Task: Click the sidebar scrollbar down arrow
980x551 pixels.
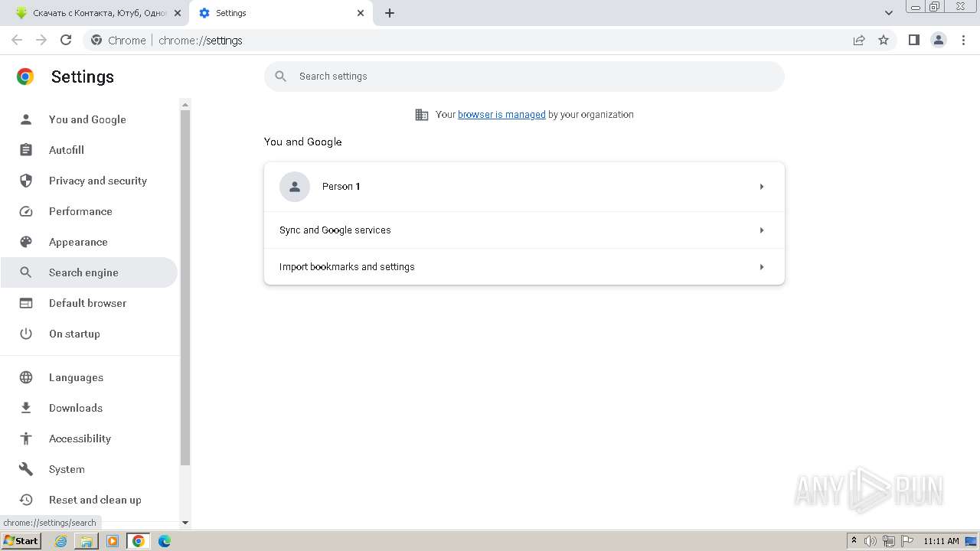Action: [185, 523]
